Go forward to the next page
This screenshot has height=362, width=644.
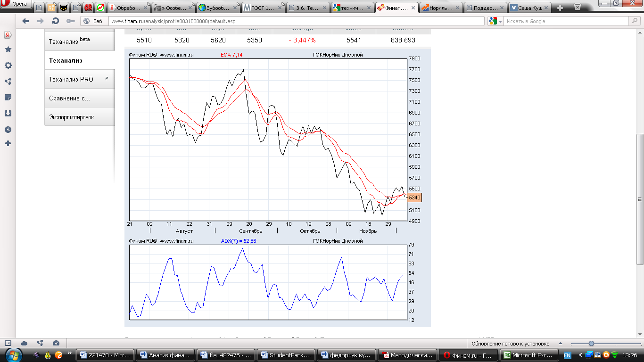click(41, 21)
